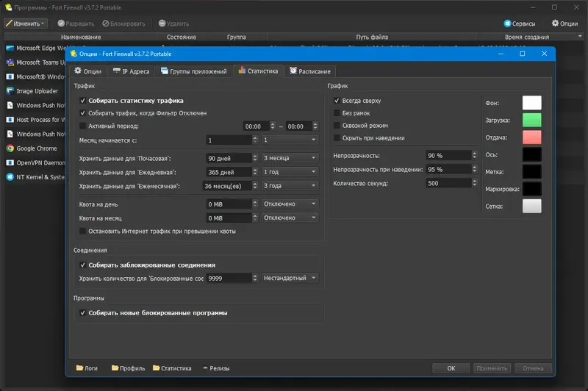Viewport: 588px width, 391px height.
Task: Open the Статистика folder link at bottom
Action: [x=172, y=368]
